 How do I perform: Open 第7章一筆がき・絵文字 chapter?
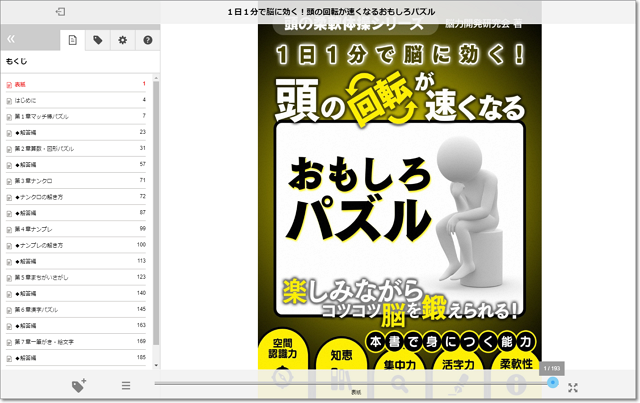(43, 342)
